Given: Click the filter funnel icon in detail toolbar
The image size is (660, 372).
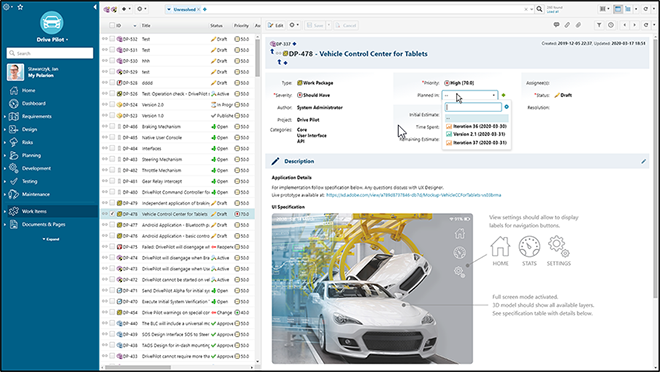Looking at the screenshot, I should (x=599, y=25).
